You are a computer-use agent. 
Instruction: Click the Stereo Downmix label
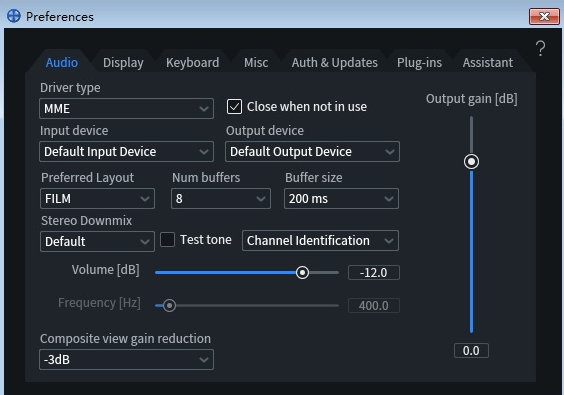coord(86,221)
